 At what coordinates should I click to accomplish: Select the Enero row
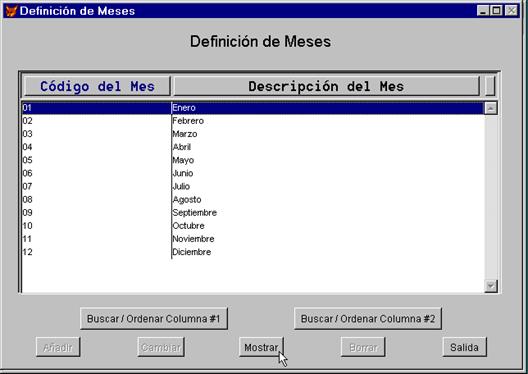pos(253,108)
